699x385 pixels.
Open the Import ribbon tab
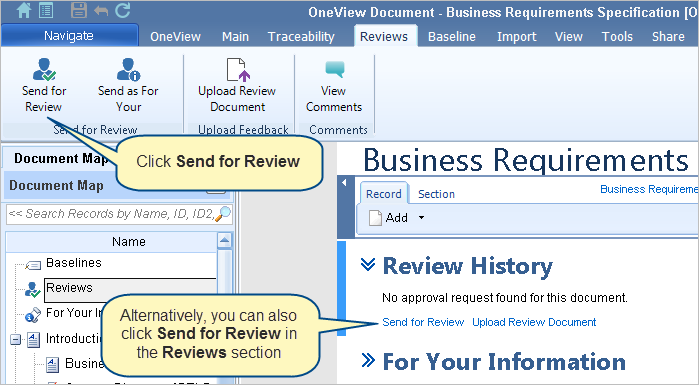[x=517, y=37]
